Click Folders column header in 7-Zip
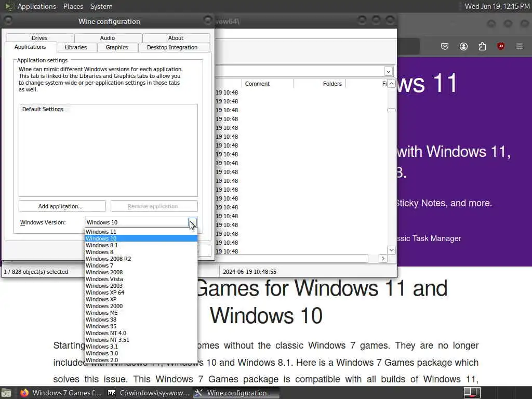The width and height of the screenshot is (532, 399). (x=320, y=84)
